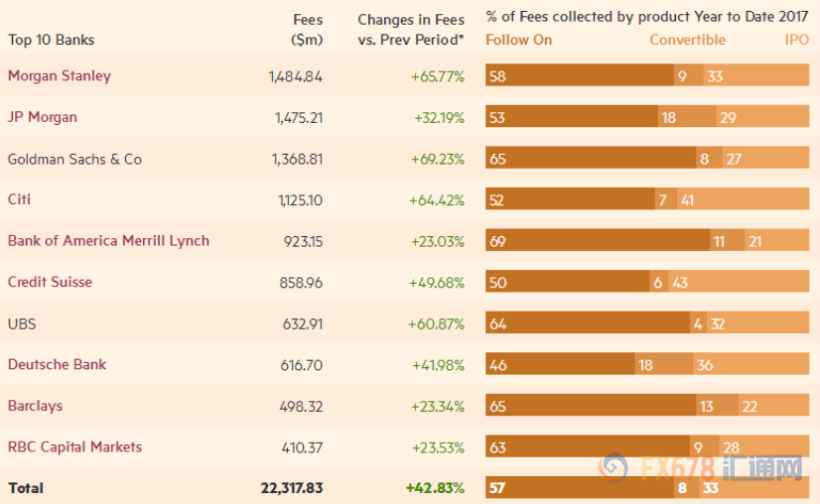Click Morgan Stanley's Follow On bar segment (58)
This screenshot has height=504, width=820.
(x=579, y=76)
